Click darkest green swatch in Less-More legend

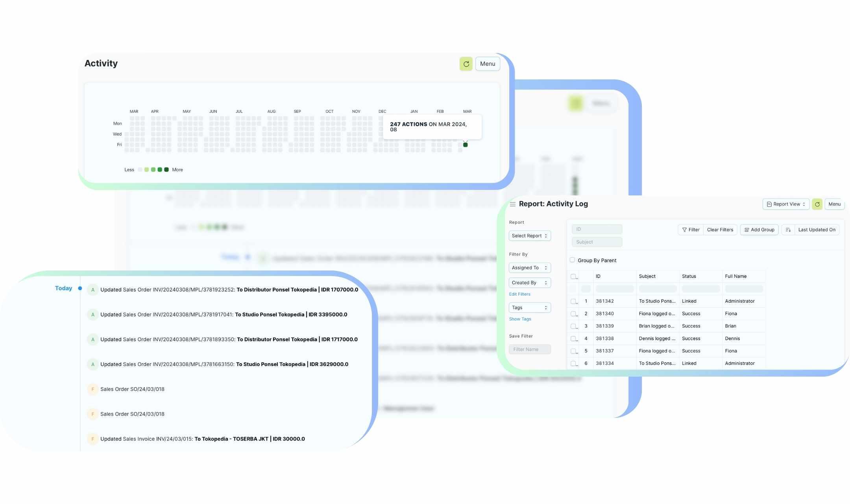(x=166, y=170)
